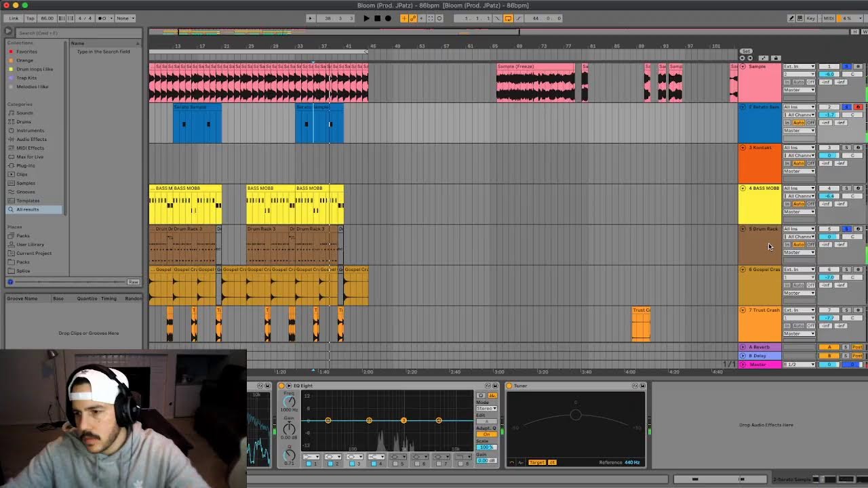Click the Link button

(14, 18)
